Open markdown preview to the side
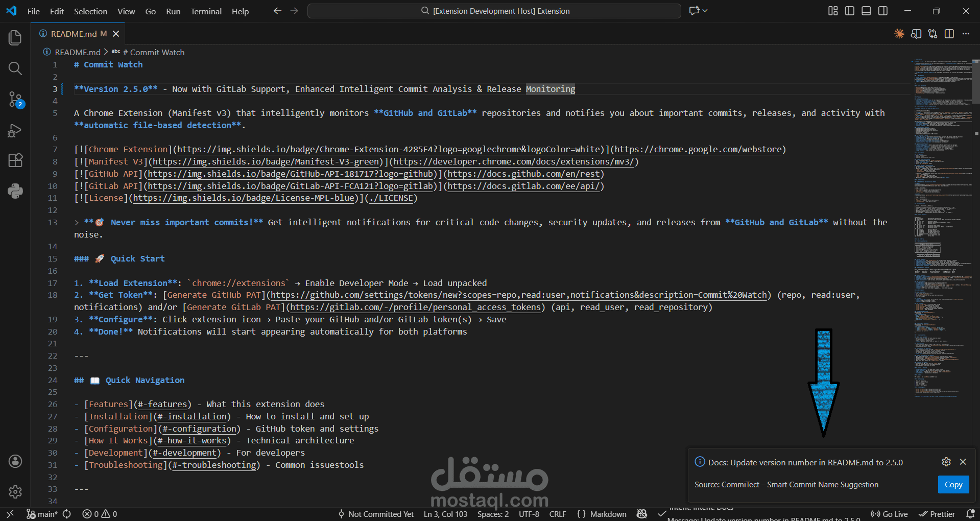 pyautogui.click(x=916, y=34)
